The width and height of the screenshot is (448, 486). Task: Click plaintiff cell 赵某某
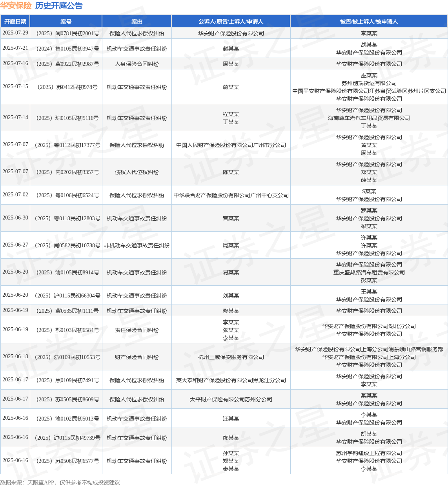[x=231, y=49]
